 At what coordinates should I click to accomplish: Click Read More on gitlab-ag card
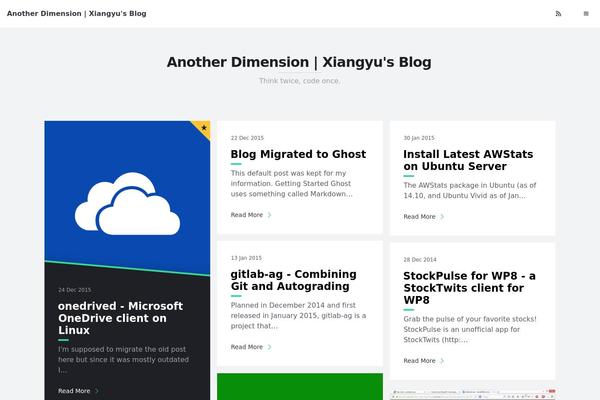(247, 347)
